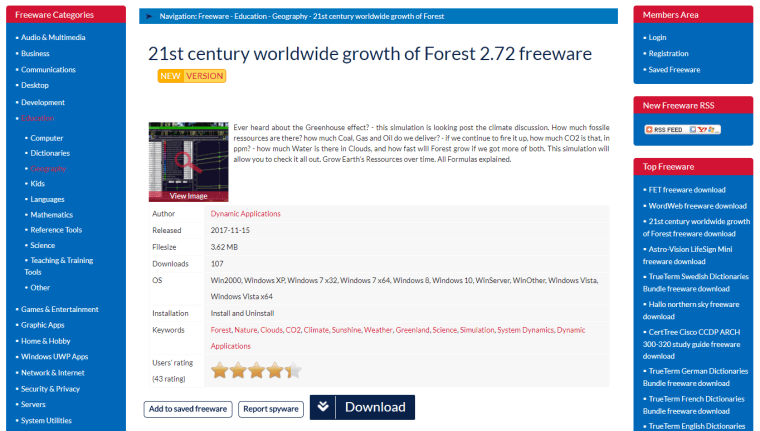Click the Simulation keyword link
The height and width of the screenshot is (431, 760).
click(477, 330)
